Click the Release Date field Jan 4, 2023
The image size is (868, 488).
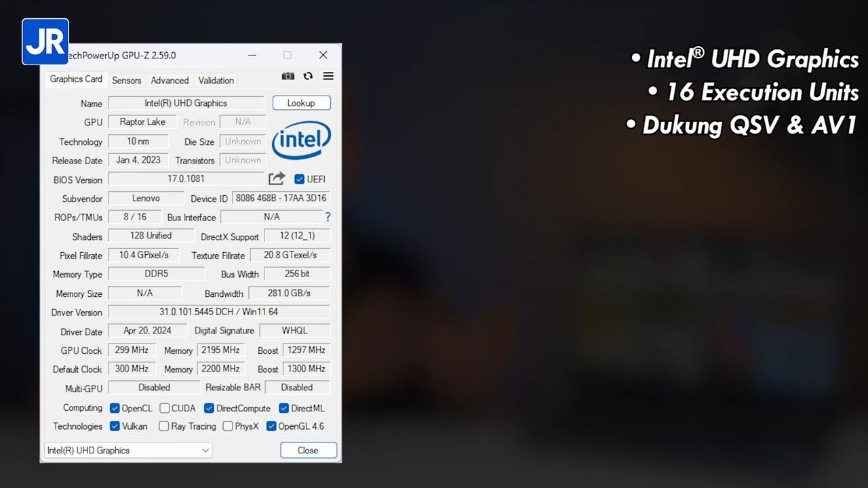point(138,160)
